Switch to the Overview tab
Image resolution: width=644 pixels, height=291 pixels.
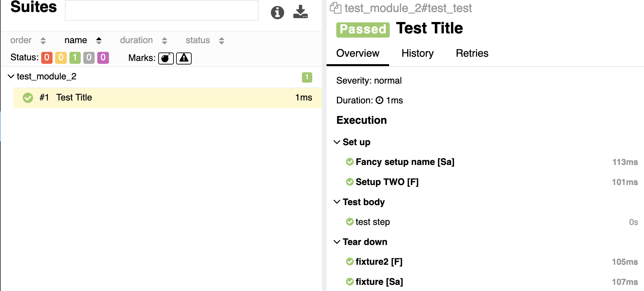[358, 53]
